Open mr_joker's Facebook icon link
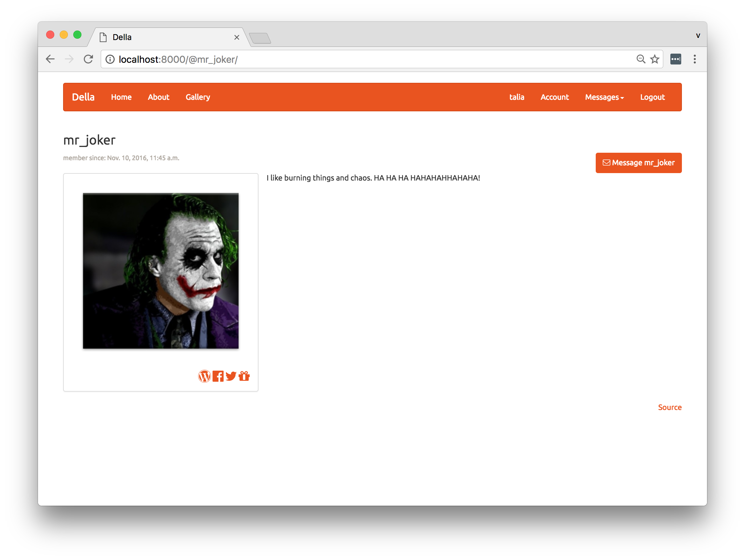Image resolution: width=745 pixels, height=560 pixels. (x=218, y=376)
